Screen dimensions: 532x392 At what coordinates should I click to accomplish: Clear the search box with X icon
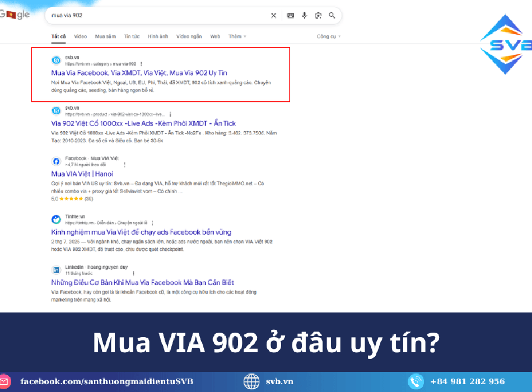click(x=273, y=16)
